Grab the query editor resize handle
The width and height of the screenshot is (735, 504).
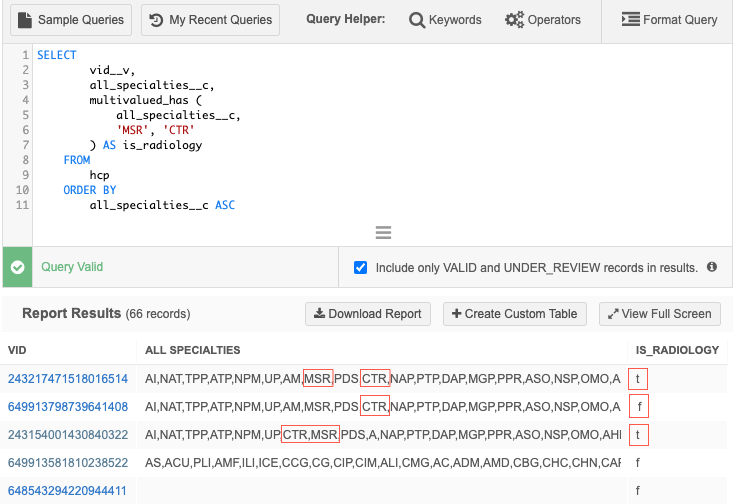382,233
